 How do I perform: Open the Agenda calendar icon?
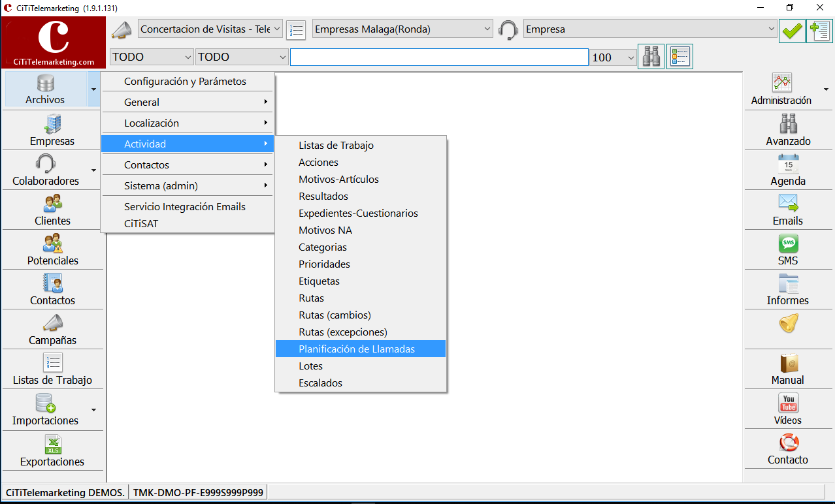pos(788,163)
